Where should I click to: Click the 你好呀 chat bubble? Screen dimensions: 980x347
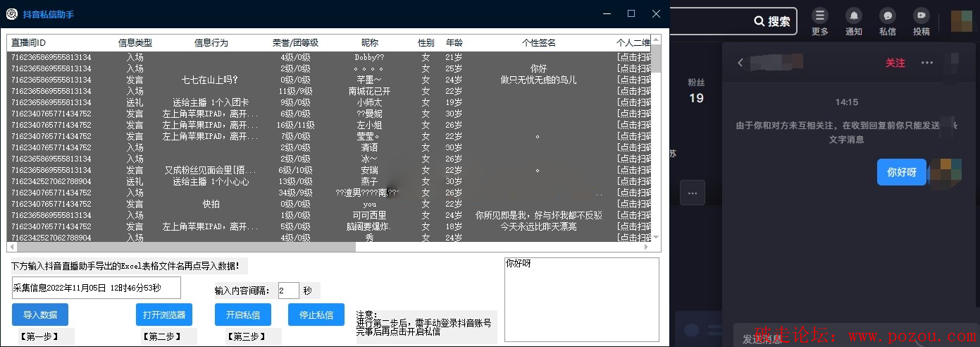point(902,172)
